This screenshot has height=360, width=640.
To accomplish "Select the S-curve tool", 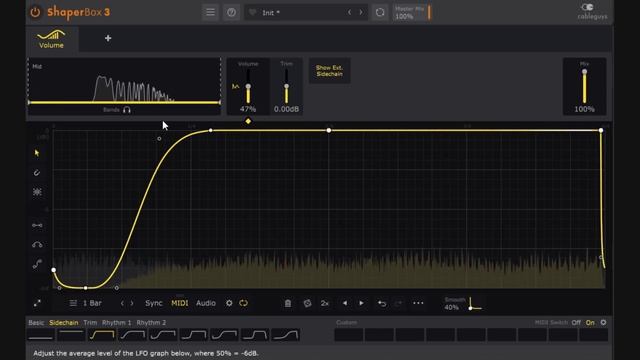I will 37,264.
